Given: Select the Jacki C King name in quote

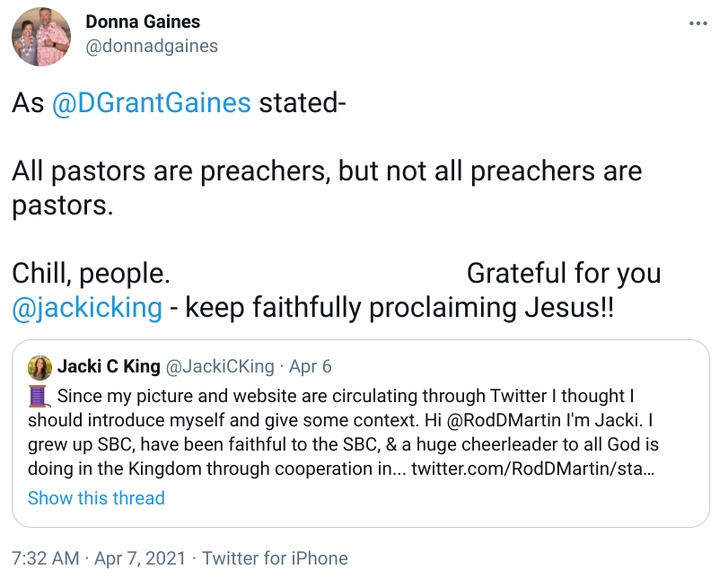Looking at the screenshot, I should [x=109, y=366].
